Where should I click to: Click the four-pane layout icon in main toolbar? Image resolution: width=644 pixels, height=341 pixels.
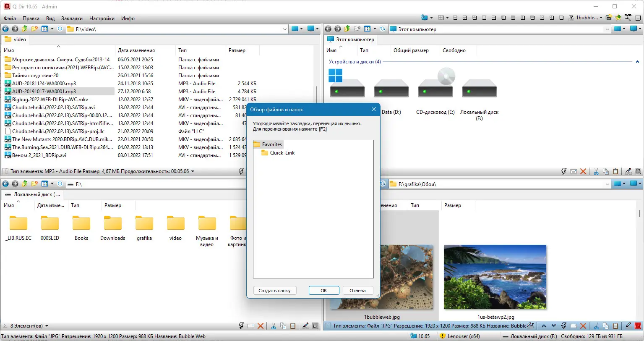[x=441, y=18]
